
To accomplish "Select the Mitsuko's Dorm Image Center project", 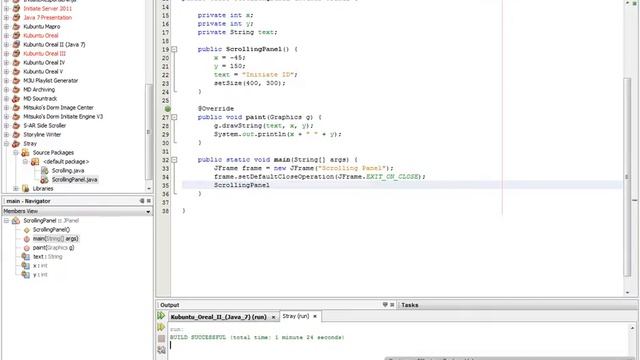I will tap(58, 107).
